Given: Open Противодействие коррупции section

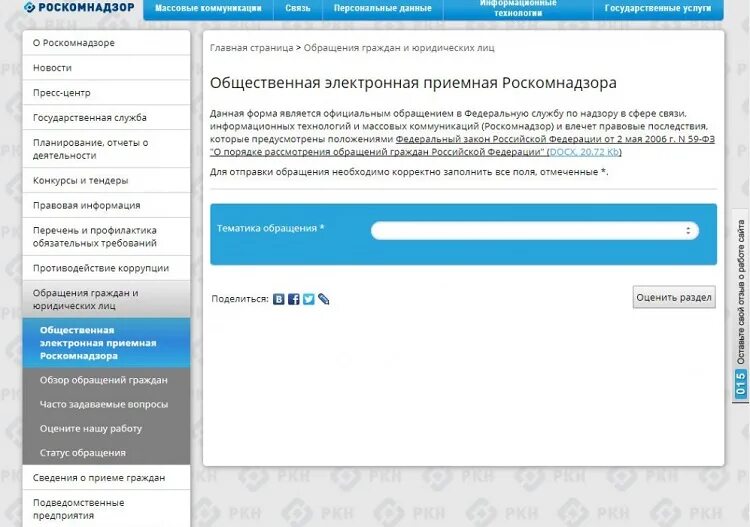Looking at the screenshot, I should (106, 268).
